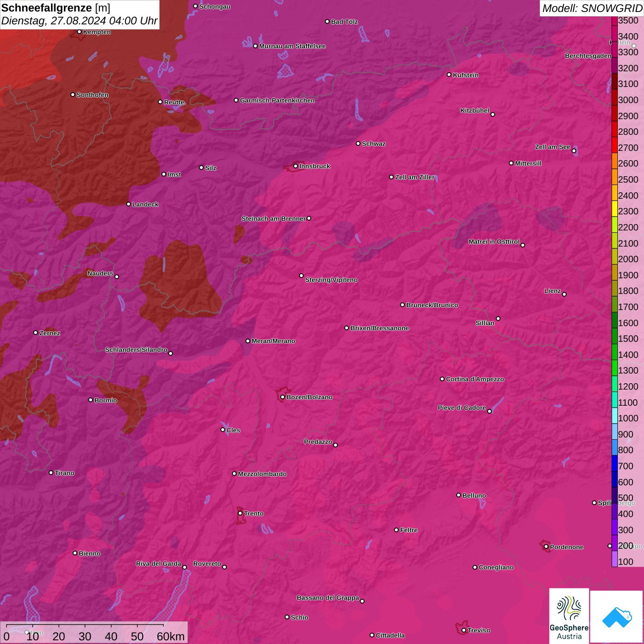The height and width of the screenshot is (644, 644).
Task: Click the Bienno label
Action: click(x=90, y=553)
